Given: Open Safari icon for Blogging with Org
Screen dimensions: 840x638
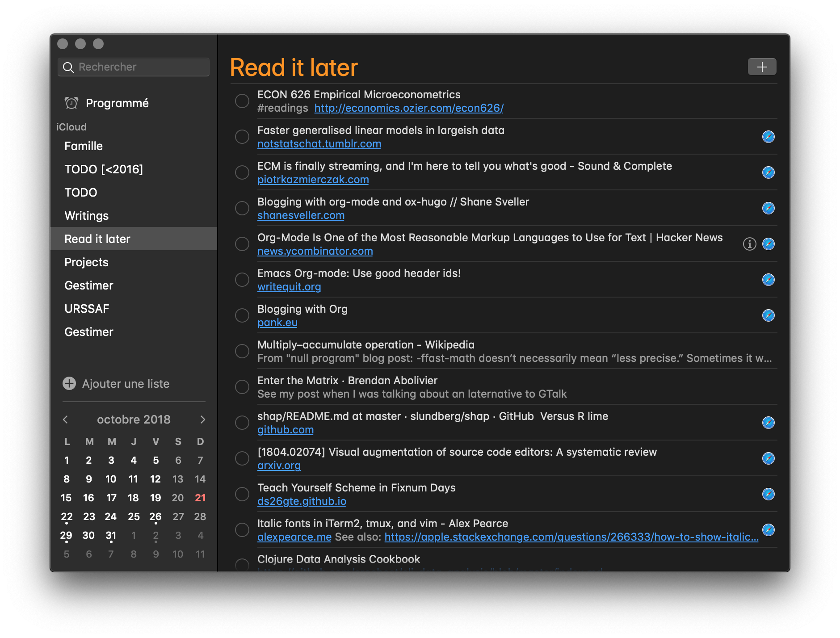Looking at the screenshot, I should [768, 315].
